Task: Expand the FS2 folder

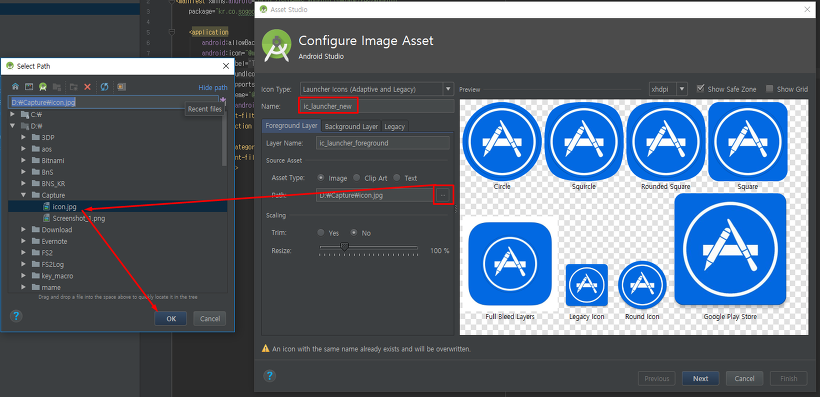Action: (x=24, y=253)
